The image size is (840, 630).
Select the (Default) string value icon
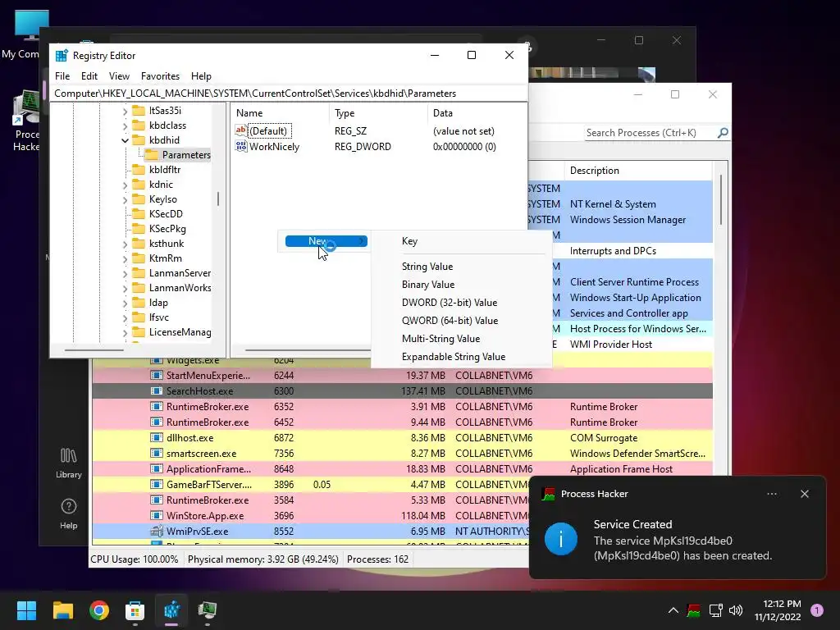pos(241,130)
